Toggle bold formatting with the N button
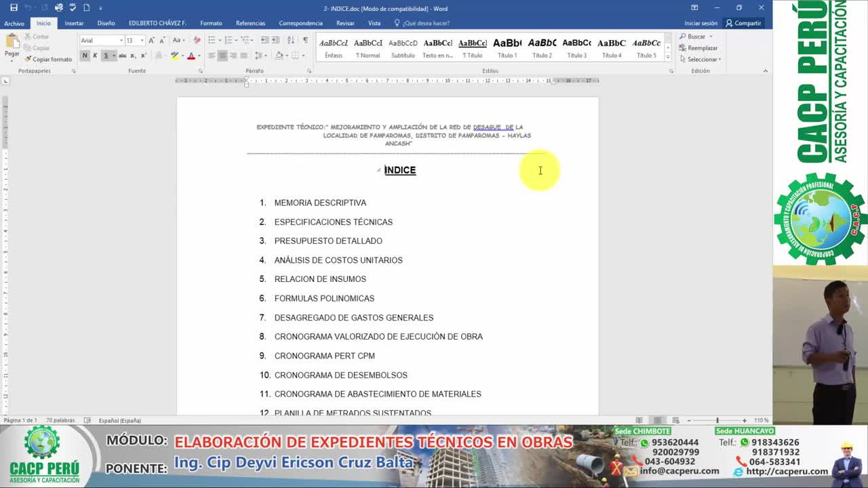868x488 pixels. [x=85, y=56]
